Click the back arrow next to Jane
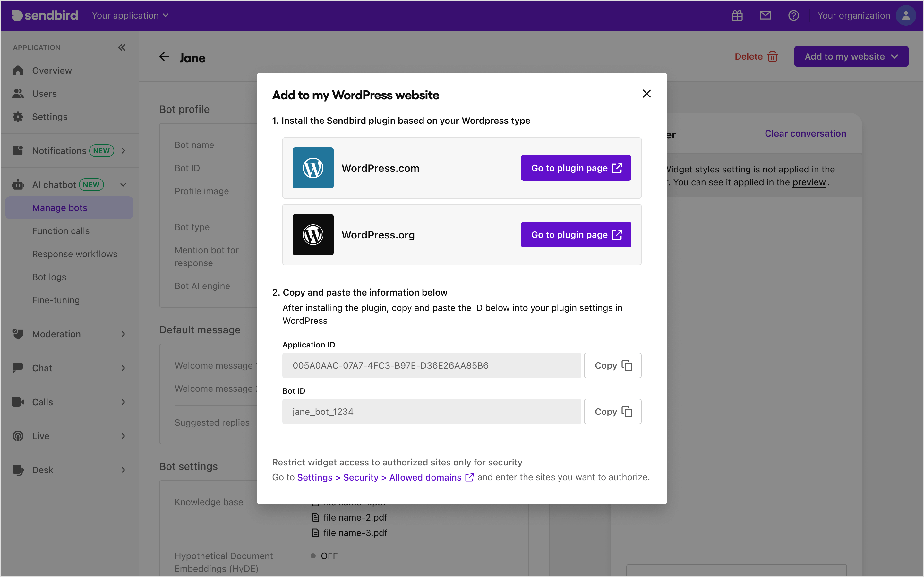The image size is (924, 577). [164, 57]
